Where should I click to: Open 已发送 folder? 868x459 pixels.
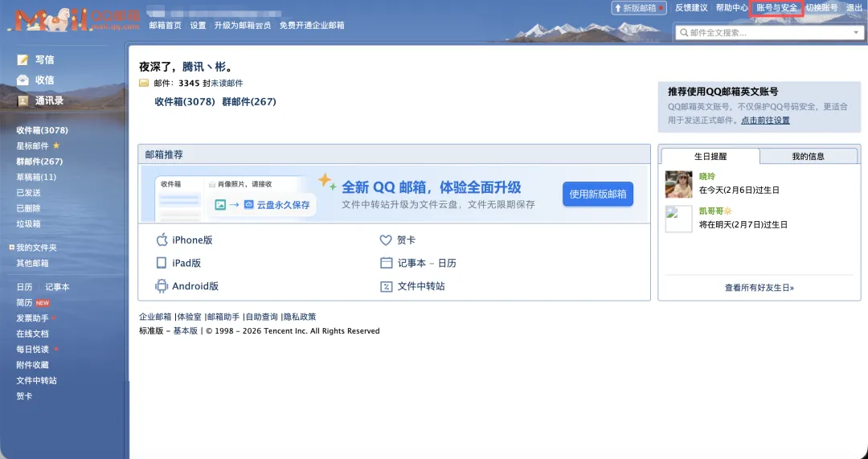click(x=28, y=193)
